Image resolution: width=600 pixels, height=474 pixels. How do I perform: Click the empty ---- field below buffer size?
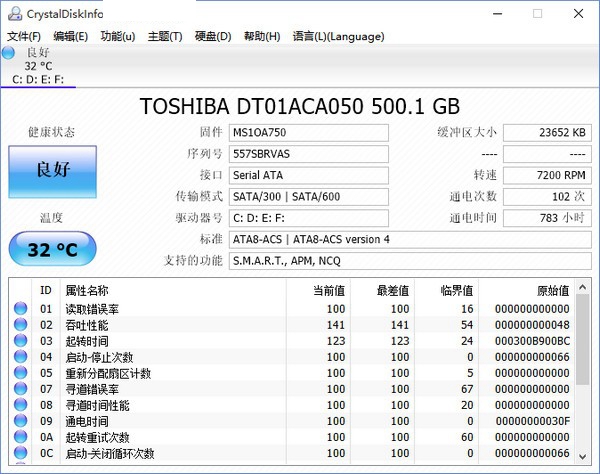(x=547, y=154)
